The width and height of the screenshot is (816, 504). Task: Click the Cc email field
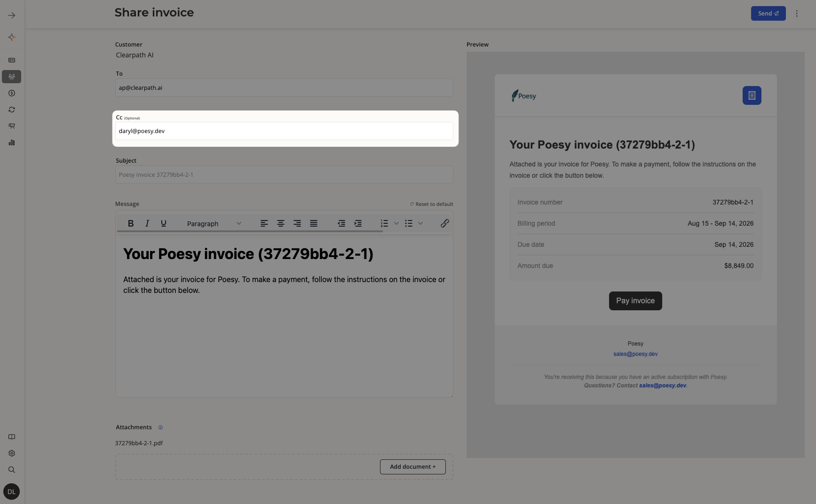[x=284, y=131]
